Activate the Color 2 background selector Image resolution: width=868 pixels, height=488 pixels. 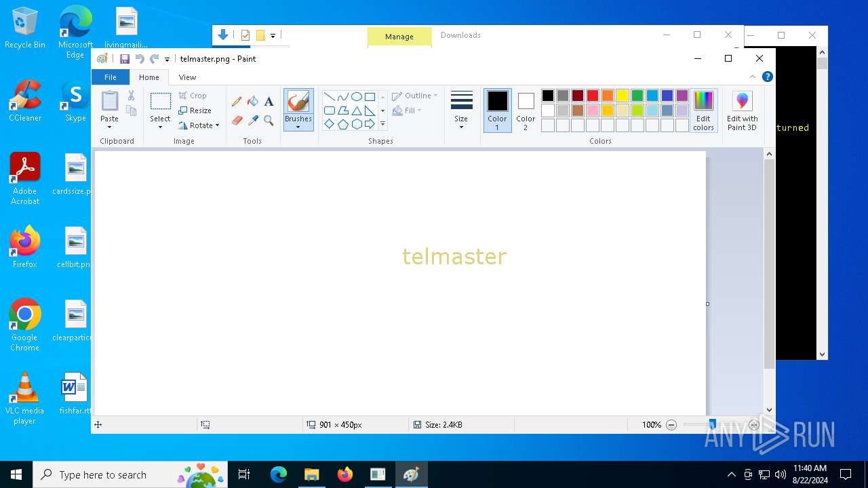[526, 110]
